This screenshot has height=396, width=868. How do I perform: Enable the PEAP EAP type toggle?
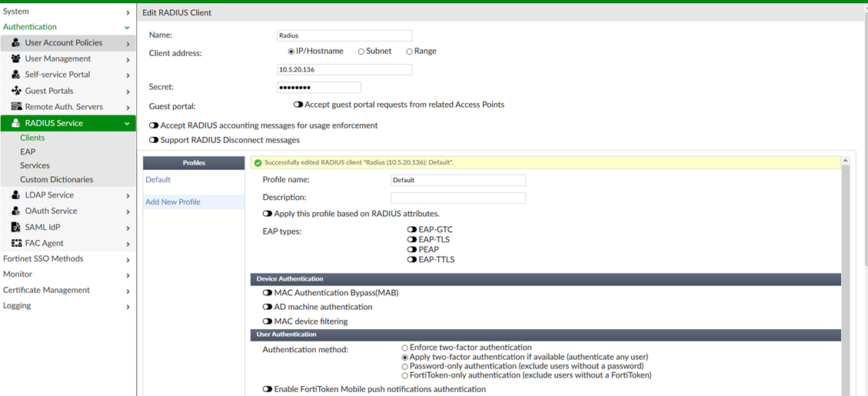412,250
